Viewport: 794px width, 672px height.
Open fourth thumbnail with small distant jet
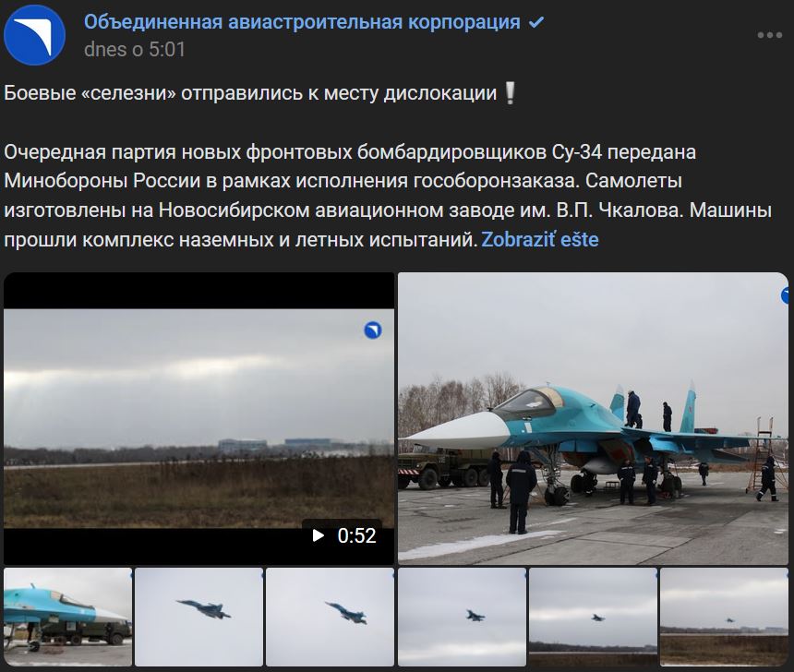point(462,617)
